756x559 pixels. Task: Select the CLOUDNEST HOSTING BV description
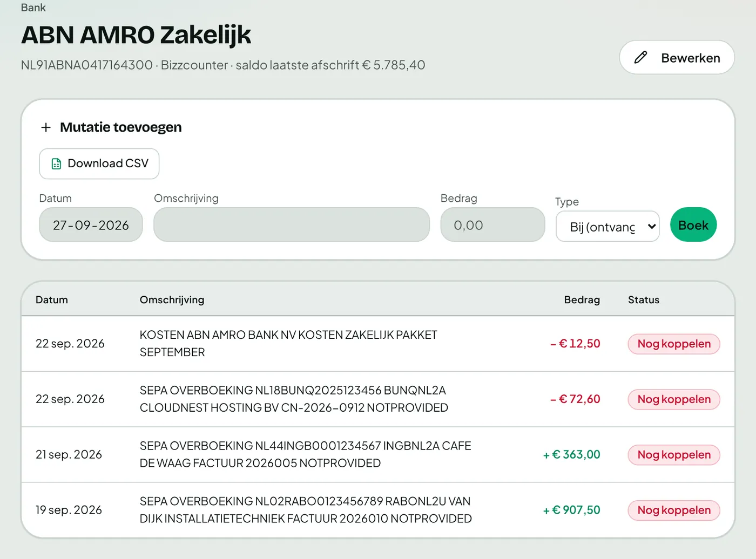[x=294, y=399]
